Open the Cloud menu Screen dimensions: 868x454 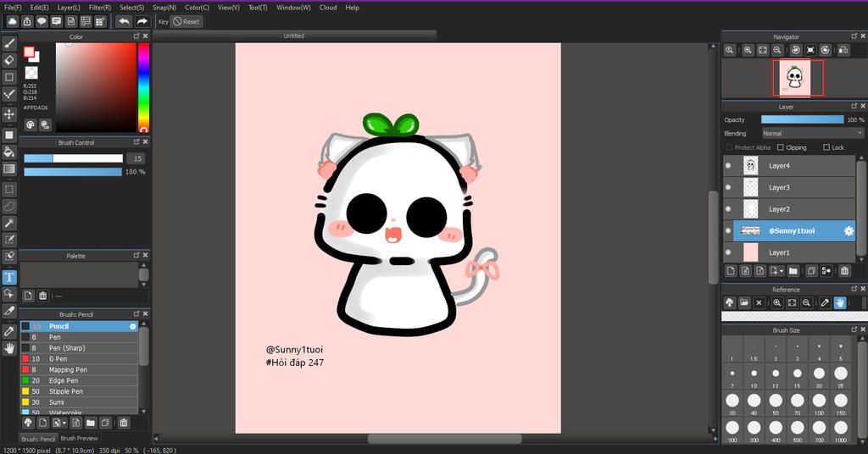point(328,7)
